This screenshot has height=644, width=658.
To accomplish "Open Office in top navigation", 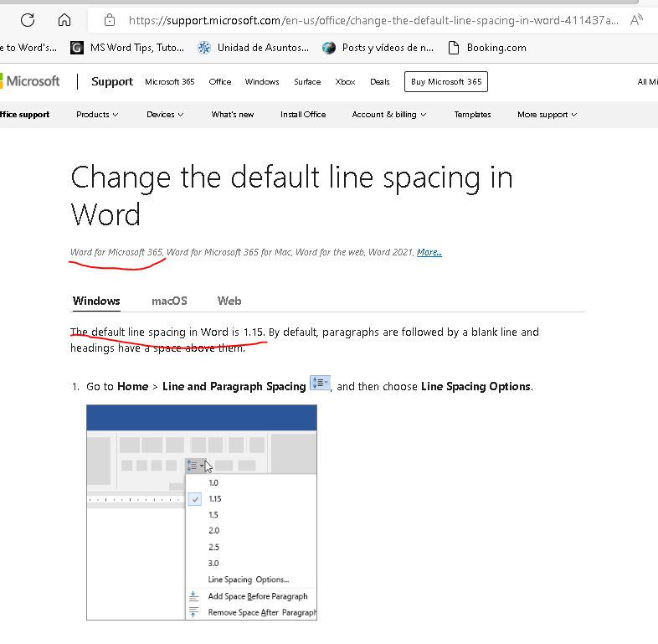I will [220, 82].
